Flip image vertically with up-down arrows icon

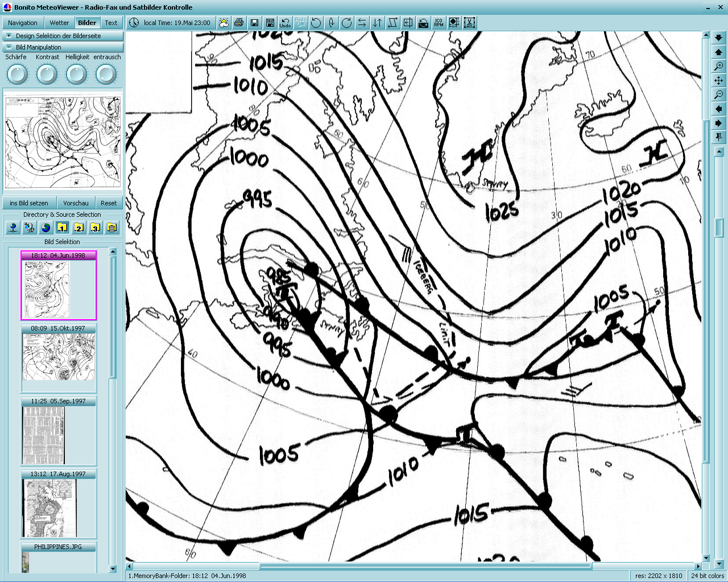point(377,23)
